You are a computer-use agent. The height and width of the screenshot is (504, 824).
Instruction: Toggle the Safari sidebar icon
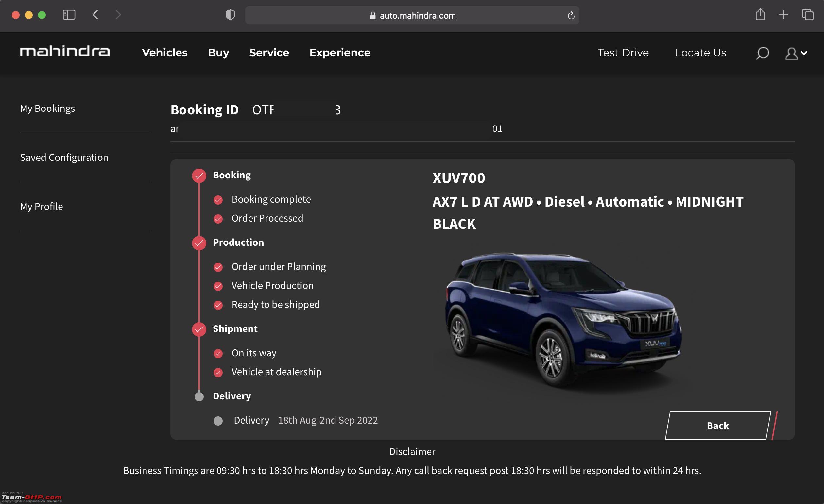69,15
